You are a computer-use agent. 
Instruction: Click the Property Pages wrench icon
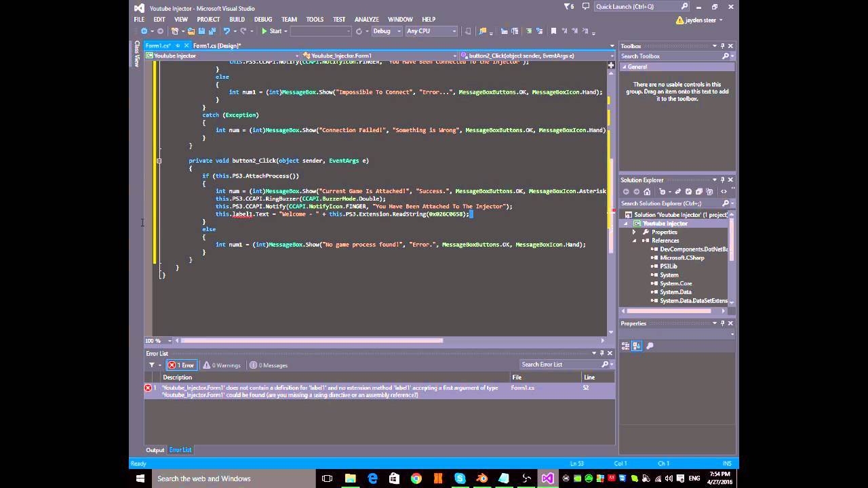pos(650,346)
